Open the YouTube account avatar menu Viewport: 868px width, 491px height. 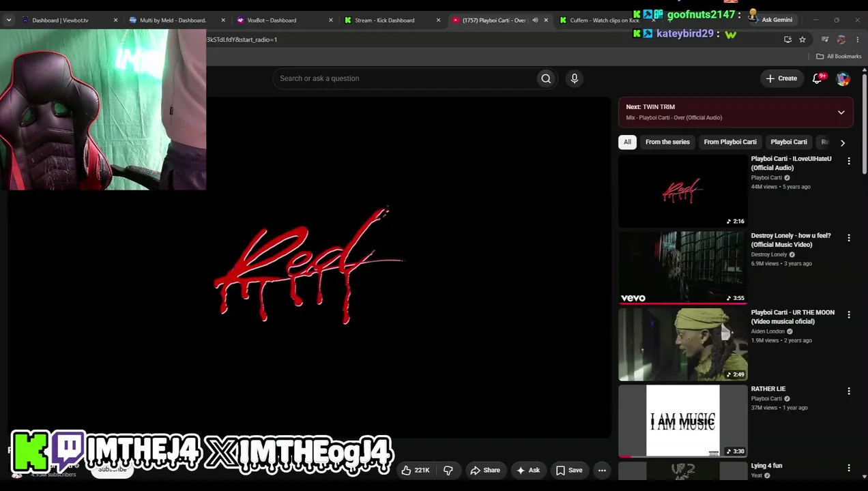[x=843, y=78]
